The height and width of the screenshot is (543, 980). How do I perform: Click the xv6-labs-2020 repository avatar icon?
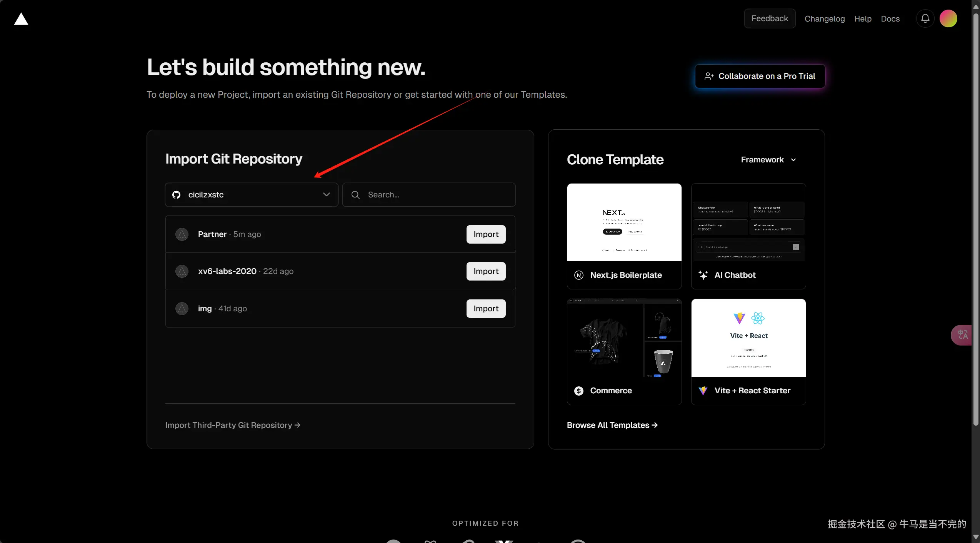182,271
